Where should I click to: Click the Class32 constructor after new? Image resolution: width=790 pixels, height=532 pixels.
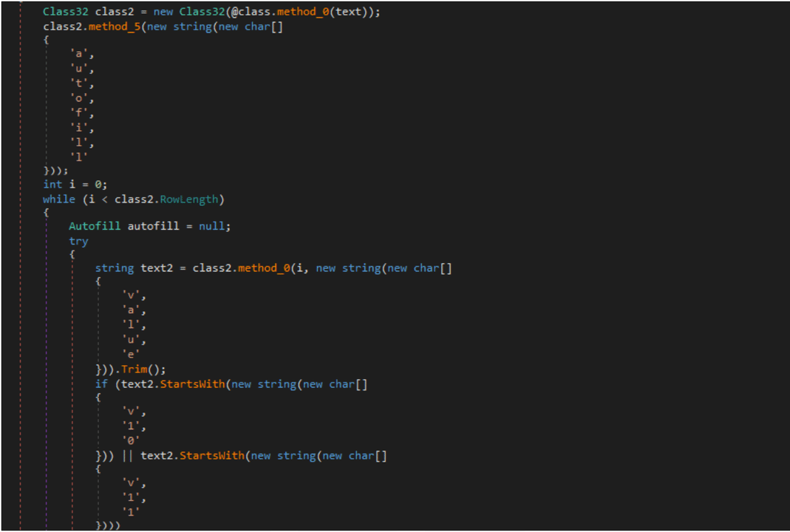pyautogui.click(x=202, y=12)
